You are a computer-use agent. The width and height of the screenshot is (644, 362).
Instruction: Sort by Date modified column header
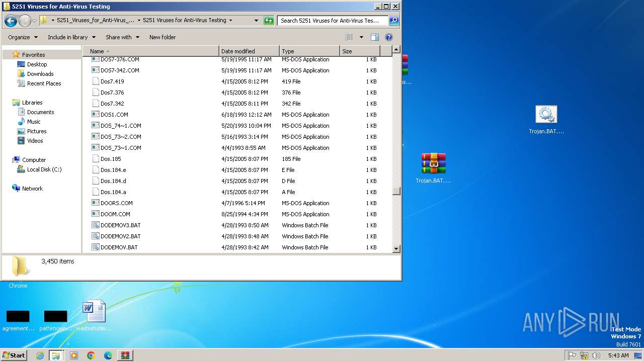249,51
